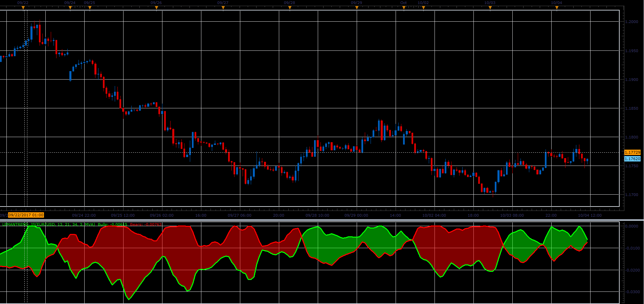Click the 1.1750 price axis label
Screen dimensions: 644x304
click(631, 166)
